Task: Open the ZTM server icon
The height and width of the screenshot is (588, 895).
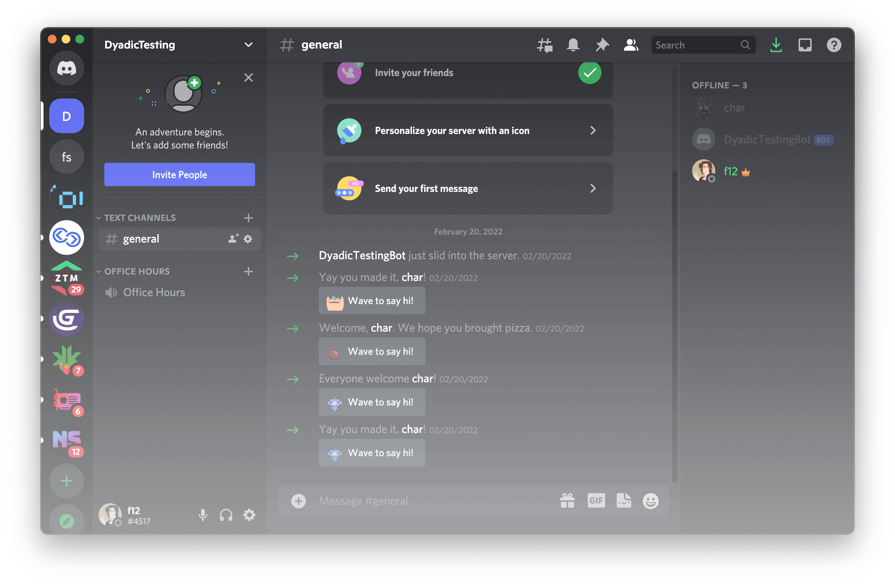Action: pyautogui.click(x=67, y=279)
